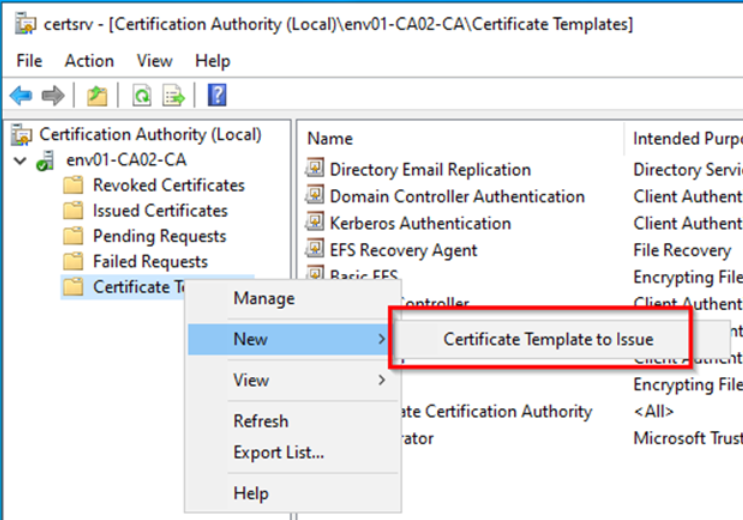The image size is (743, 520).
Task: Click the Kerberos Authentication template icon
Action: (315, 222)
